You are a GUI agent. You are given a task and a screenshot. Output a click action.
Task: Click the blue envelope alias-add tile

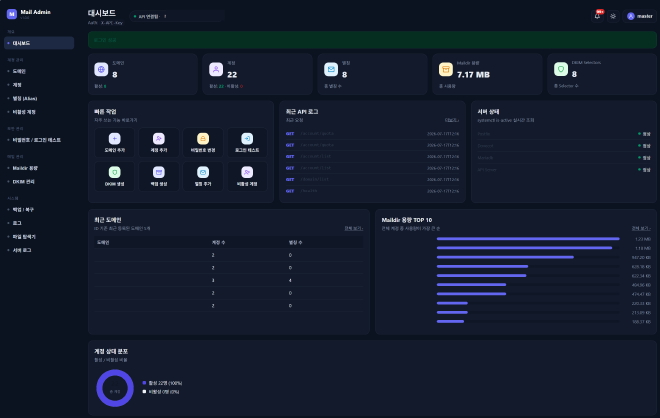point(203,176)
